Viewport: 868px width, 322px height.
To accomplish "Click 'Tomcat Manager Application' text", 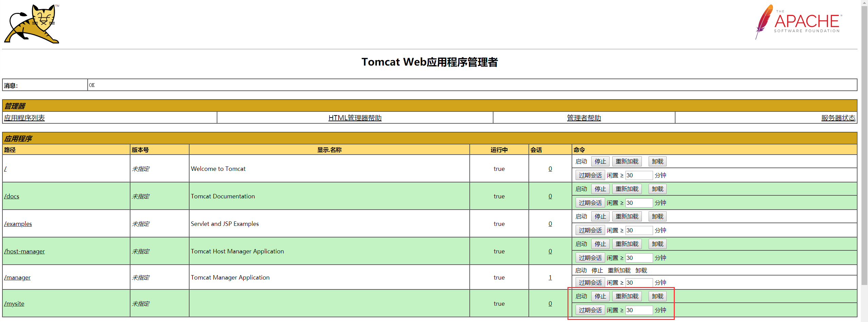I will (x=230, y=278).
